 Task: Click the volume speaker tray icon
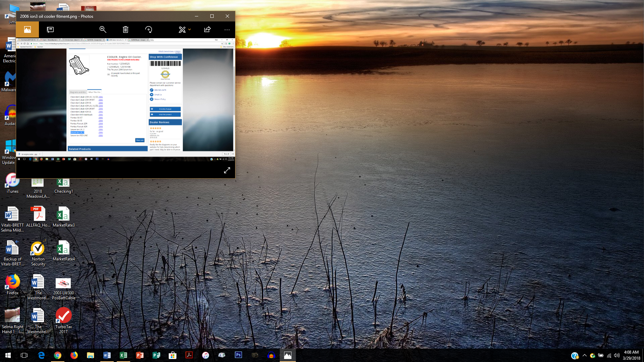pos(617,355)
